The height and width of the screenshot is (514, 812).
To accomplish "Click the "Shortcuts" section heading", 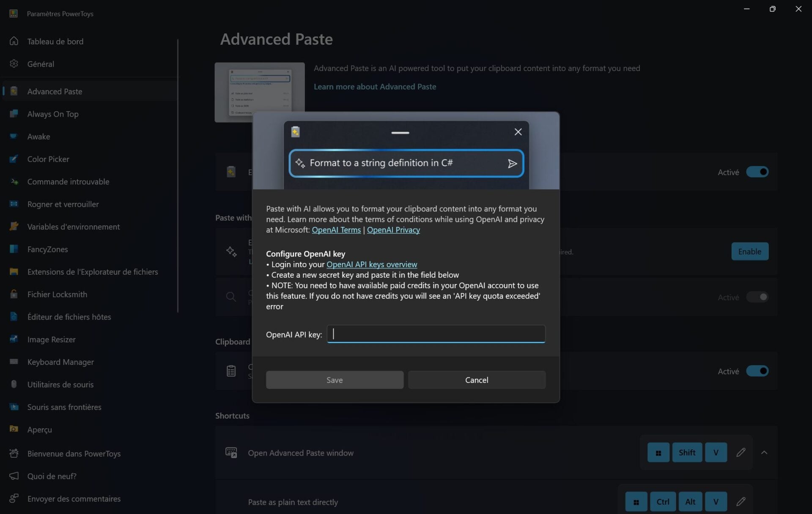I will 232,416.
